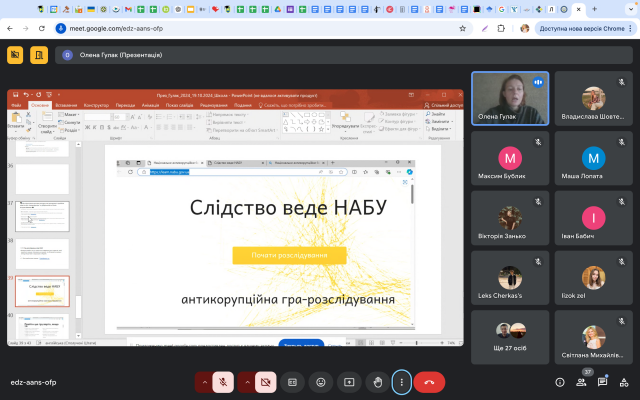Toggle camera in Meet toolbar

(265, 382)
